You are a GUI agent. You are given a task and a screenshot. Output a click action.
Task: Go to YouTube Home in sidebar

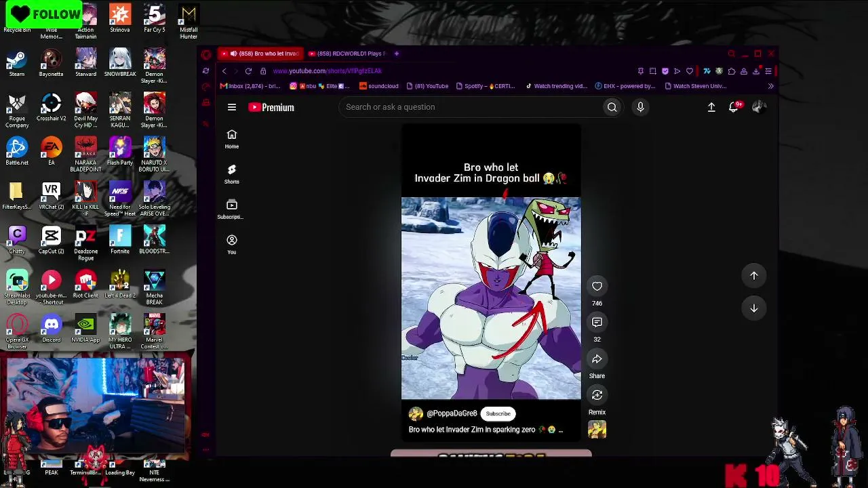point(232,139)
